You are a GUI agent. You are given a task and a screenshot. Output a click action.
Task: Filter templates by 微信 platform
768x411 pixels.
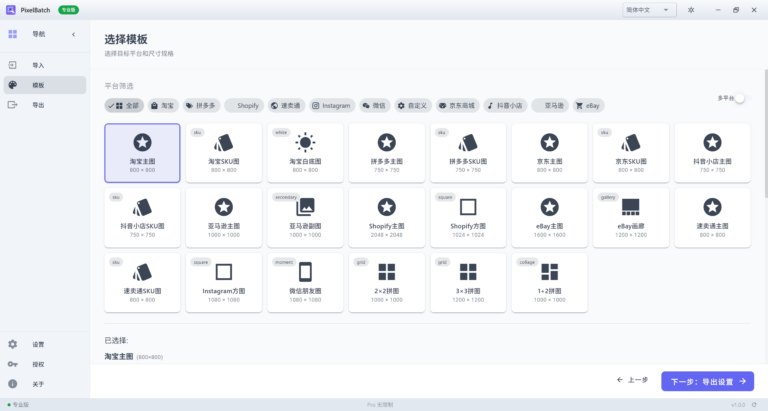[x=375, y=105]
